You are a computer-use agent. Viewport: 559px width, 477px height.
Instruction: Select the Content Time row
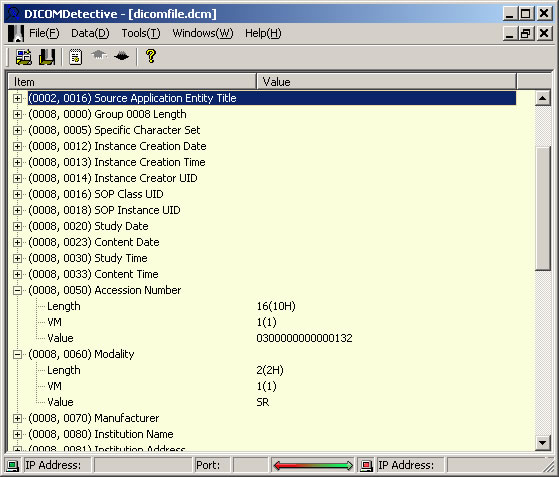[93, 275]
